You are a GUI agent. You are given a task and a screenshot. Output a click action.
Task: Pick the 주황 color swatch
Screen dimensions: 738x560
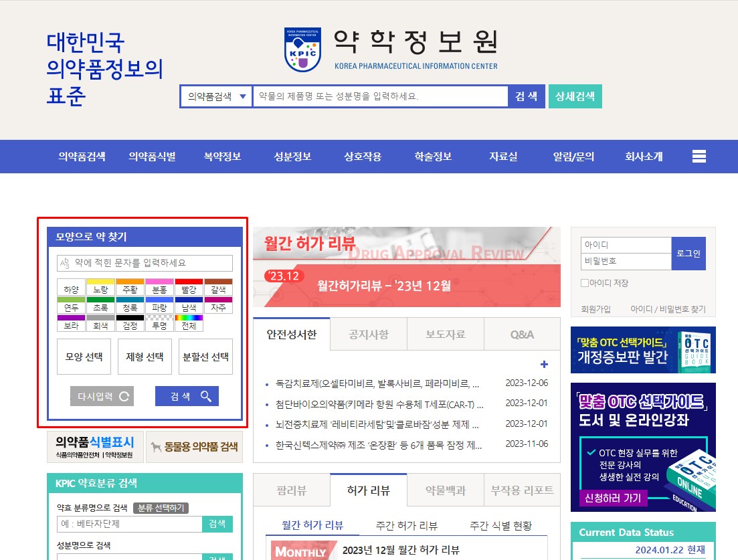click(x=130, y=287)
